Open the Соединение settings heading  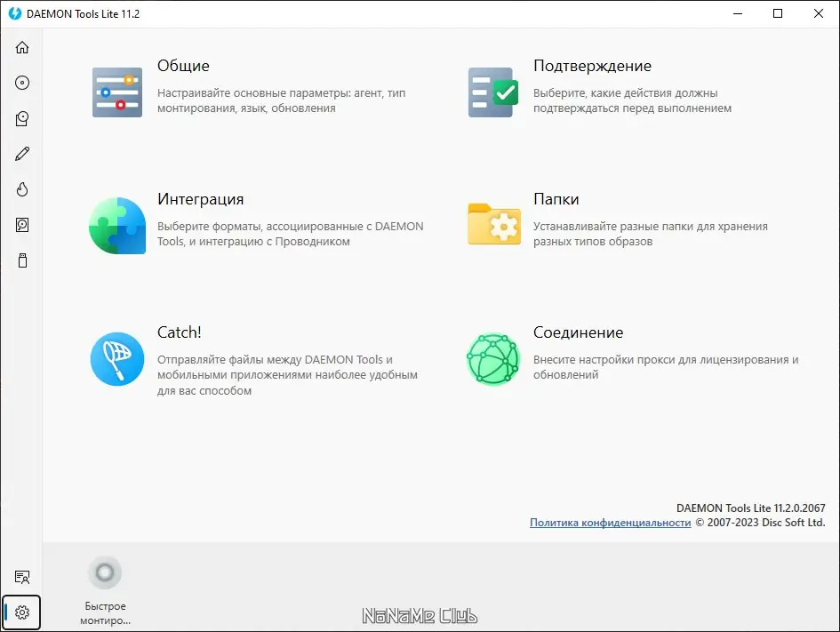click(578, 332)
